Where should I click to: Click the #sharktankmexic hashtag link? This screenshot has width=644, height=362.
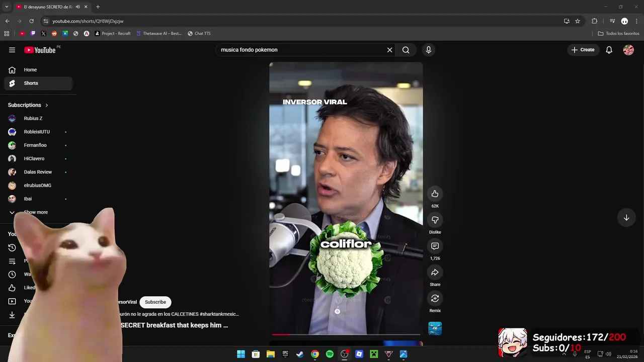click(x=219, y=314)
